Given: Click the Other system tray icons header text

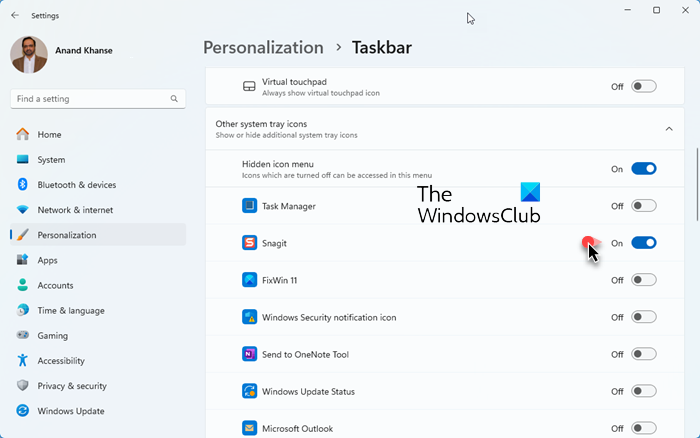Looking at the screenshot, I should (261, 124).
